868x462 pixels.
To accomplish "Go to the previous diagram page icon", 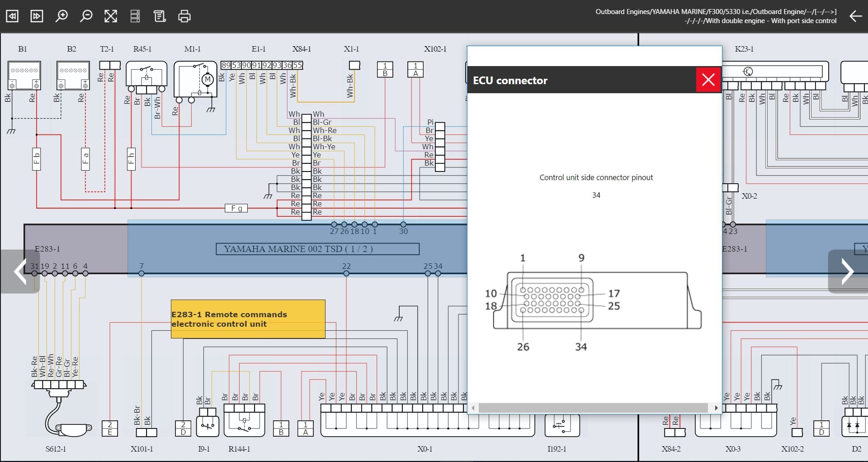I will point(12,16).
